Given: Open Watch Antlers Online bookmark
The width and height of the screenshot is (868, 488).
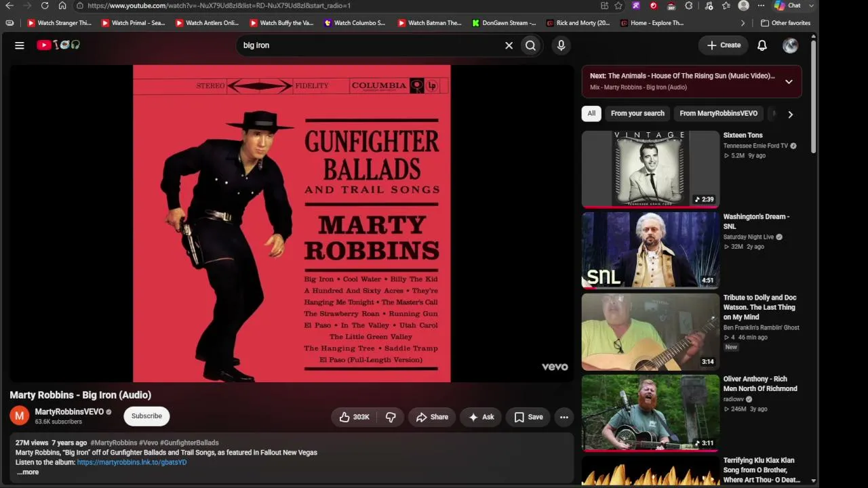Looking at the screenshot, I should pos(207,23).
